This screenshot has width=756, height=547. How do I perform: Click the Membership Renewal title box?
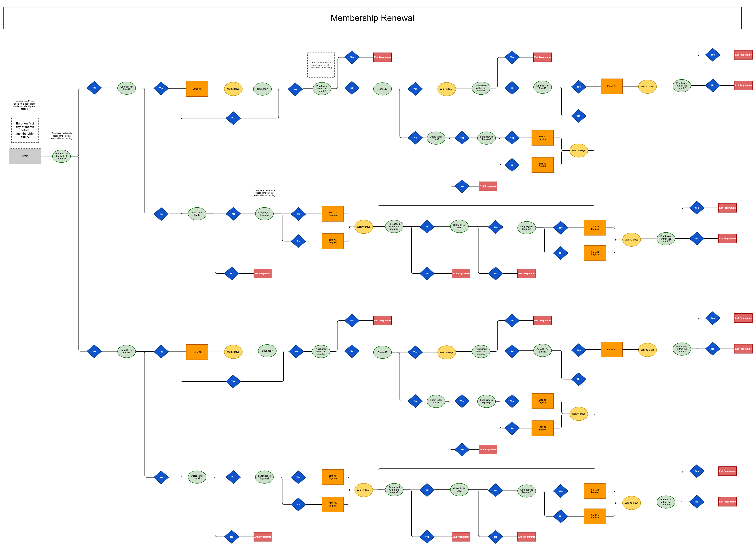click(x=372, y=18)
